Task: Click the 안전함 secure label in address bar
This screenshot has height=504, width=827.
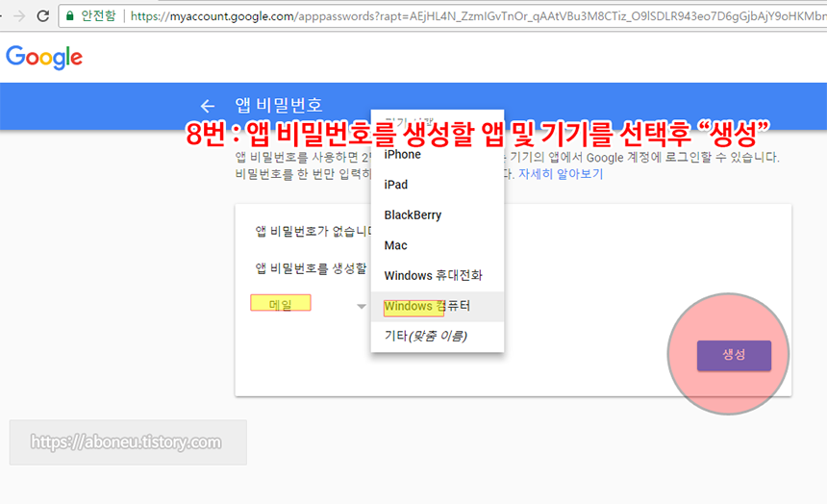Action: (98, 15)
